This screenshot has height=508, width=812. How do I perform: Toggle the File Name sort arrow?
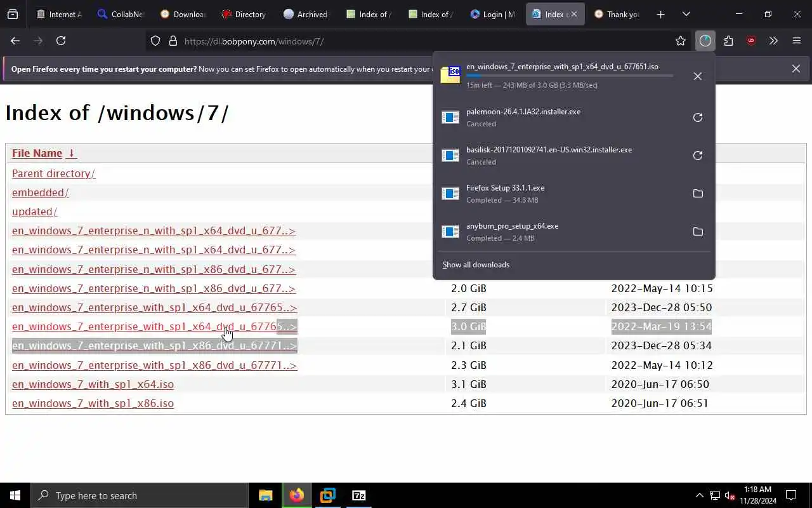point(71,153)
